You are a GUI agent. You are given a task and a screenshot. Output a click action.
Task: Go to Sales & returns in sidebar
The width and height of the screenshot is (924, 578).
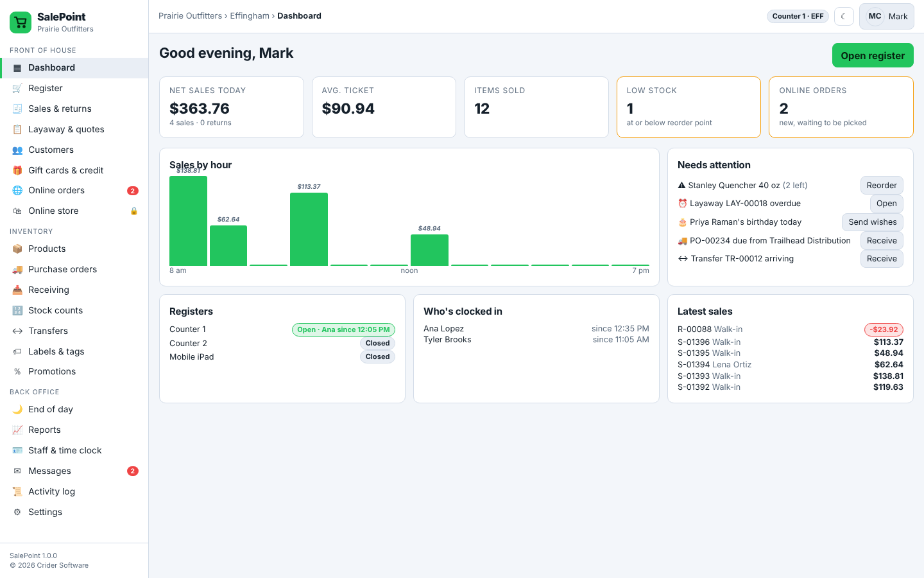[x=74, y=109]
